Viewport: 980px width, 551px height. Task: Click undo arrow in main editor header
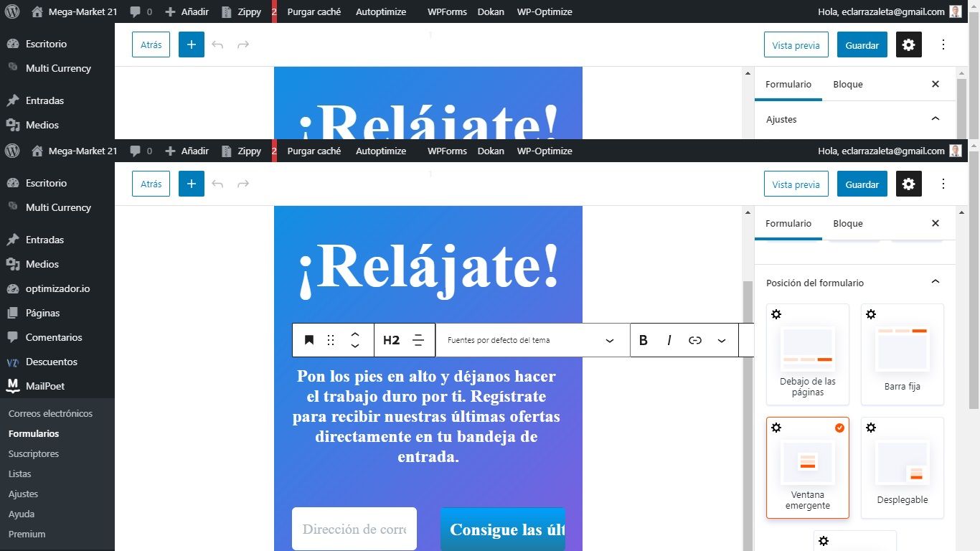pos(217,184)
